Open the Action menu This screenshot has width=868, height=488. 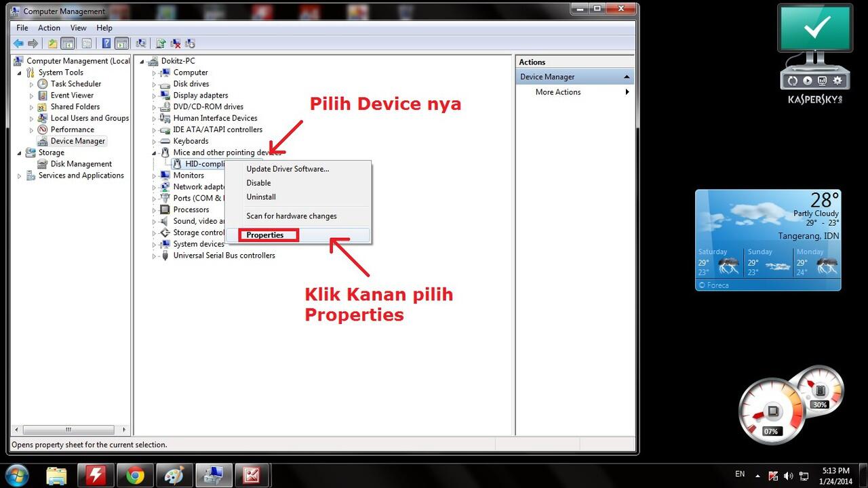(x=49, y=28)
